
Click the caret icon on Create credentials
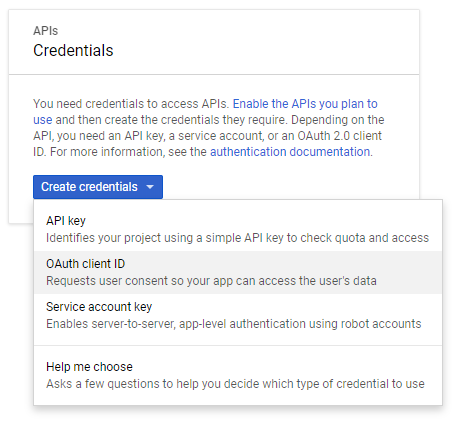[x=150, y=187]
